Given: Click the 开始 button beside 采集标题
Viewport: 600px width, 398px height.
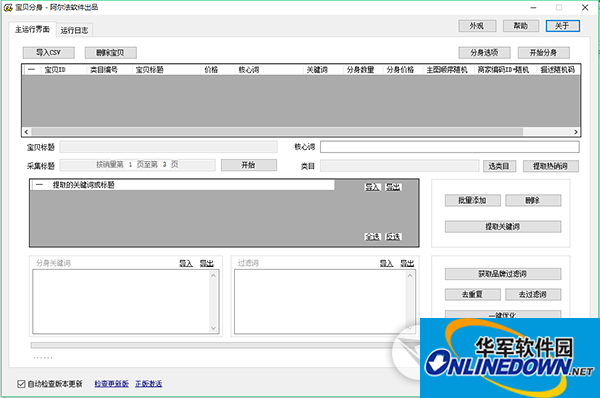Looking at the screenshot, I should 249,165.
